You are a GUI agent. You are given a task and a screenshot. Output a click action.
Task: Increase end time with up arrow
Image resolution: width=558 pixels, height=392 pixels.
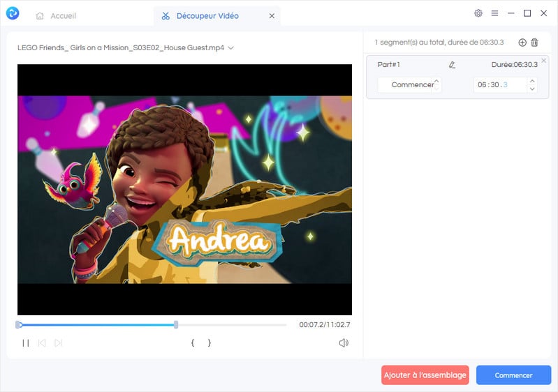point(532,81)
